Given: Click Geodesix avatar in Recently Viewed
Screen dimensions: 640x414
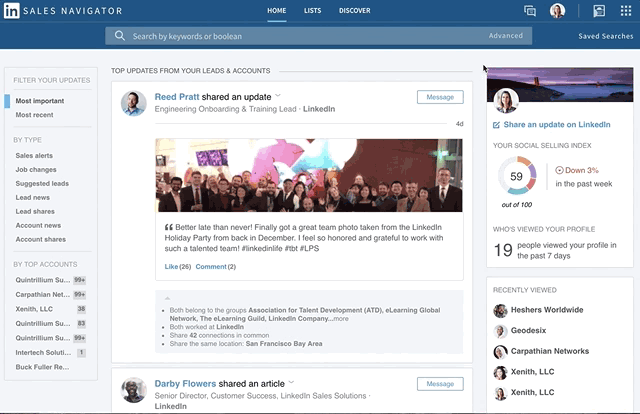Looking at the screenshot, I should click(500, 331).
